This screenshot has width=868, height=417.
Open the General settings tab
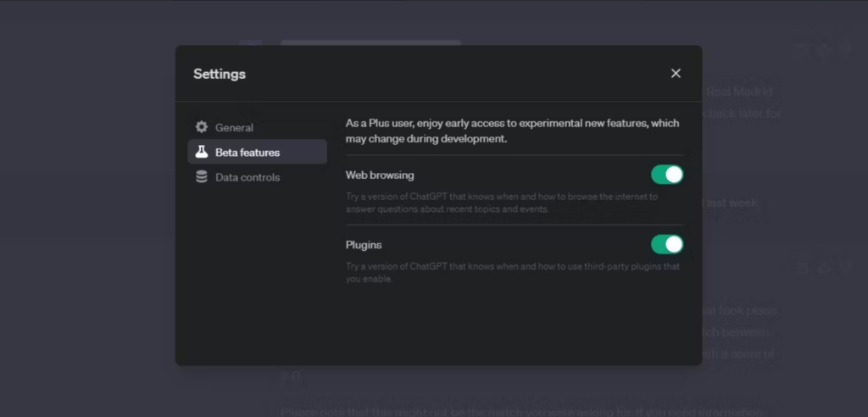(234, 128)
